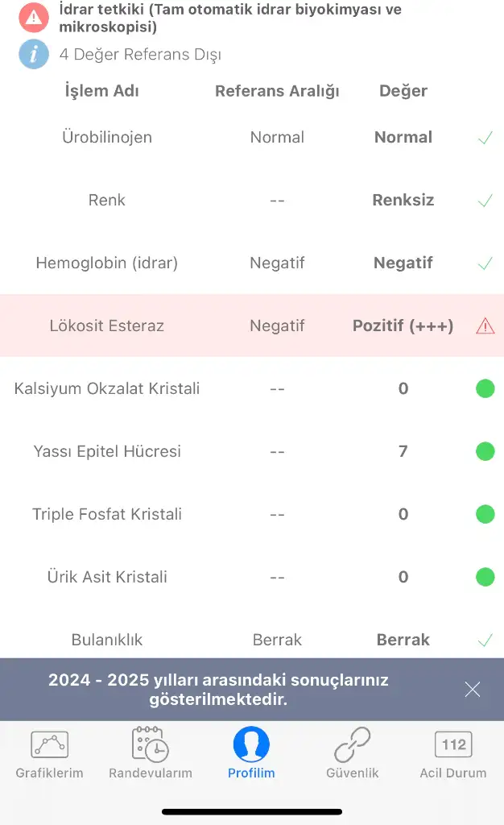Screen dimensions: 504x825
Task: Open Grafiklerim chart icon
Action: click(49, 744)
